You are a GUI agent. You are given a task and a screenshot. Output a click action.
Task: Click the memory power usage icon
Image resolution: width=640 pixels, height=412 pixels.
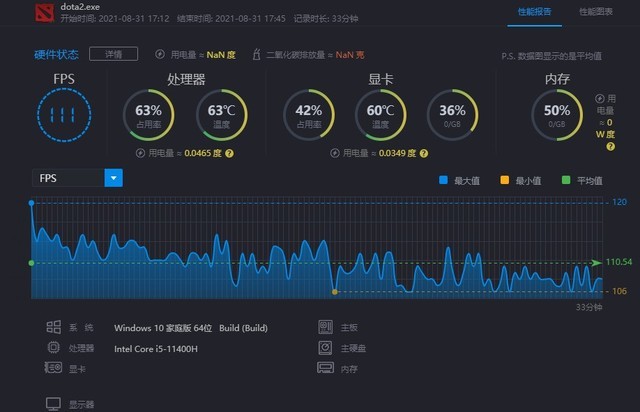click(600, 98)
